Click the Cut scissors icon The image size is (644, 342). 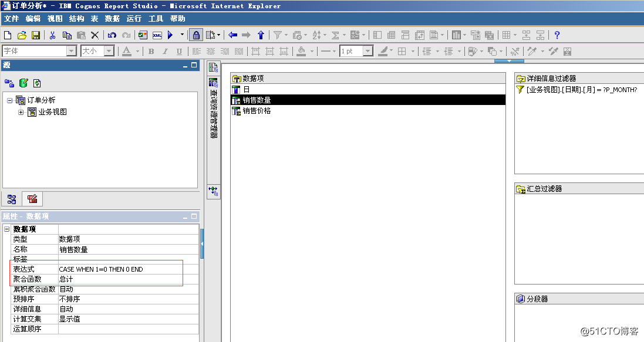pos(53,35)
